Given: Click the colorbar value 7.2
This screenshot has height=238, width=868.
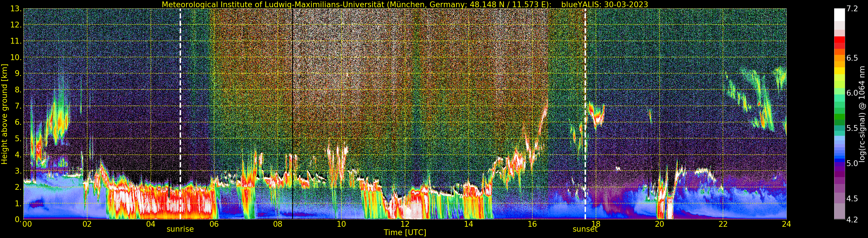Looking at the screenshot, I should (x=852, y=9).
